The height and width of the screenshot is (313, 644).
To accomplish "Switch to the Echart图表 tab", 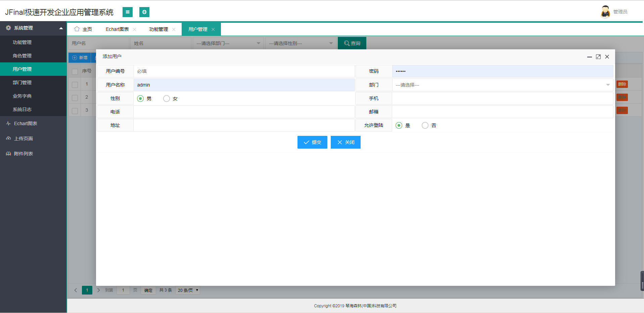I will [x=117, y=29].
